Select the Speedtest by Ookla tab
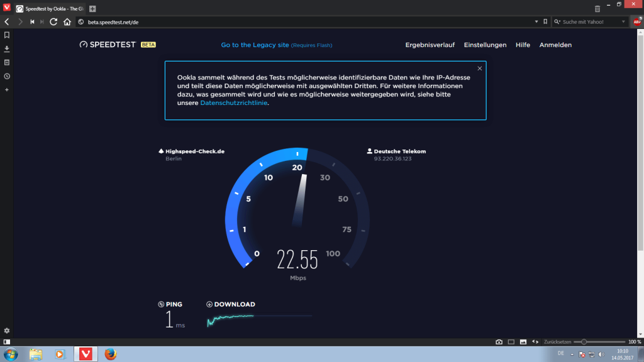 tap(49, 9)
